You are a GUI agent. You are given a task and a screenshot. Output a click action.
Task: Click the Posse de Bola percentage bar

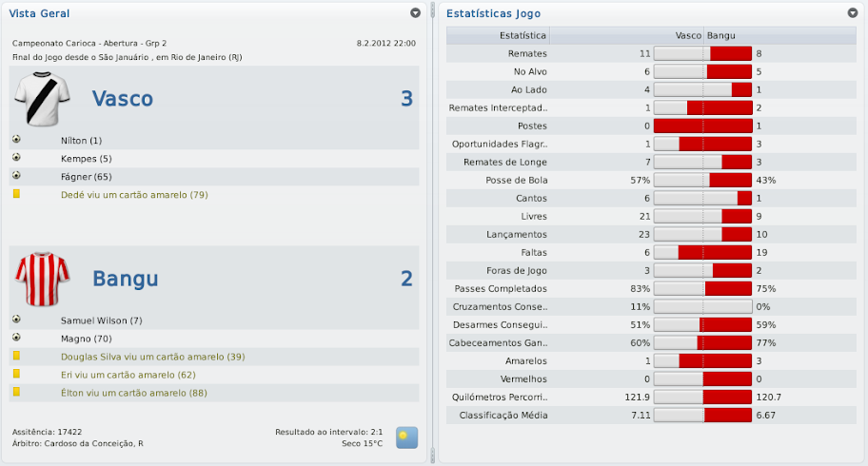pyautogui.click(x=702, y=180)
